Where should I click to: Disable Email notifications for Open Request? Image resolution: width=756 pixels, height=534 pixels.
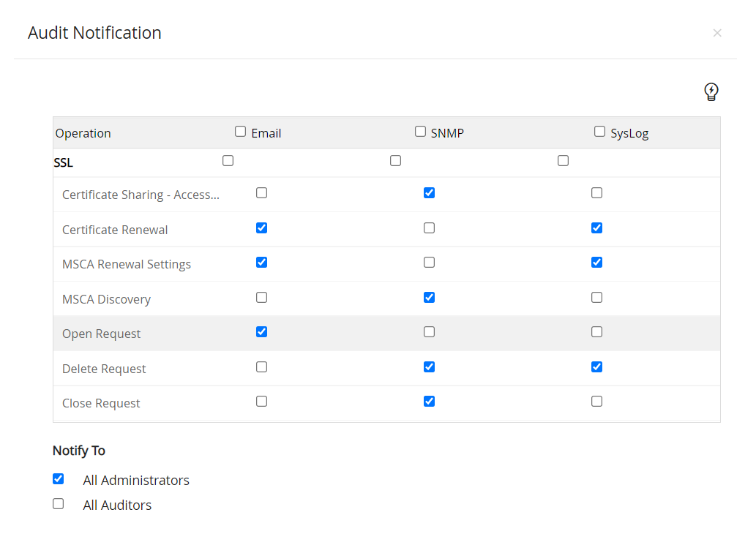click(261, 331)
